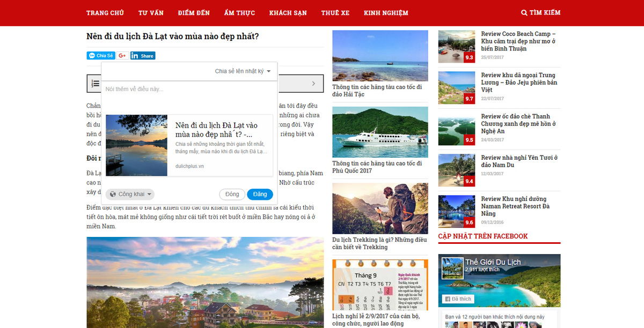The width and height of the screenshot is (644, 328).
Task: Open Review Naman Retreat Resort Đà Nẵng link
Action: 515,206
